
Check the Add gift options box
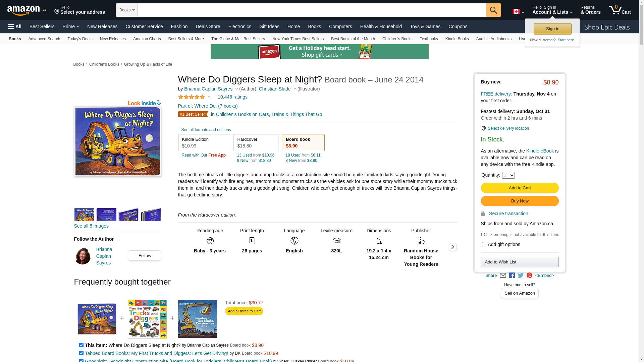484,244
